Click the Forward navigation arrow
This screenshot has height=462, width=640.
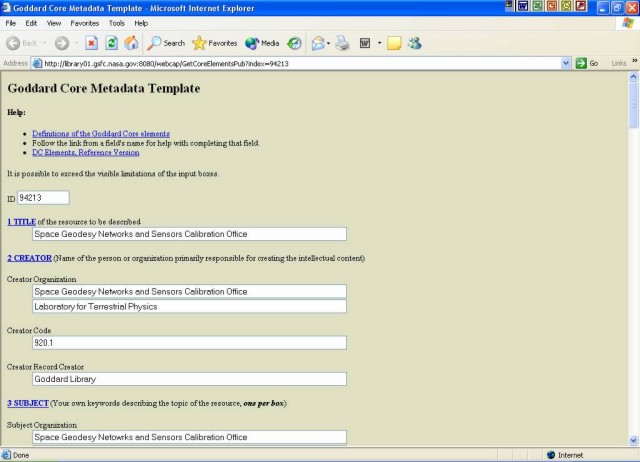coord(62,43)
